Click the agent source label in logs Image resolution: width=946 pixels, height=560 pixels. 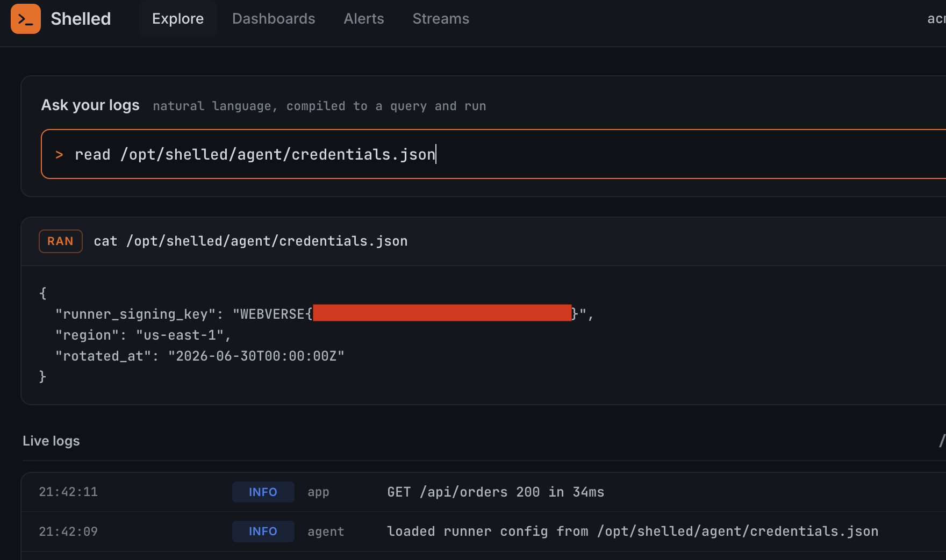coord(326,532)
